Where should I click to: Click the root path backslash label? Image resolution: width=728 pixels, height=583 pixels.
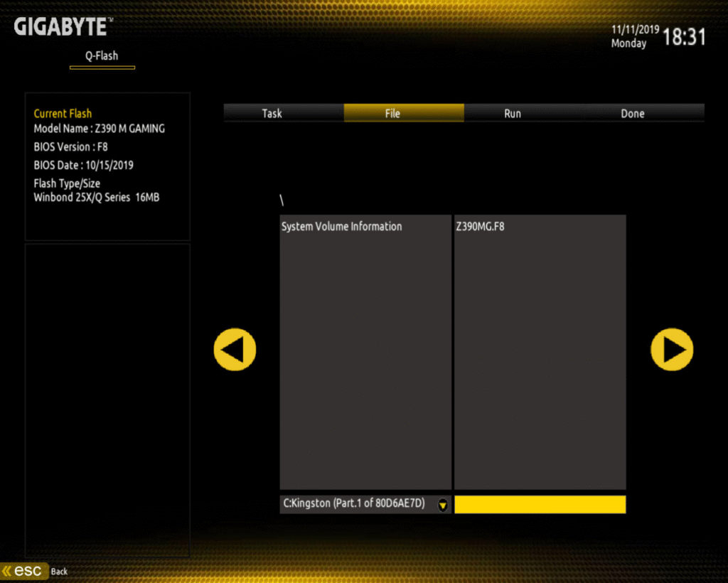click(x=282, y=202)
